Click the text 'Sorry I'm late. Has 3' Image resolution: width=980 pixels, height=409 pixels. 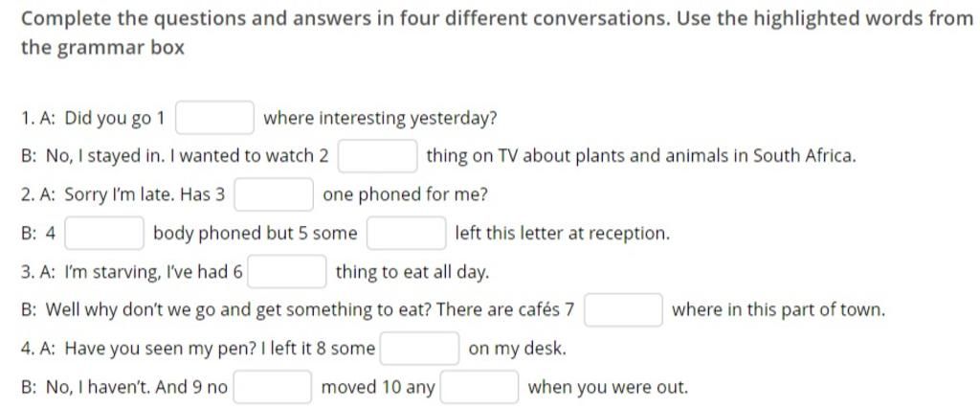pyautogui.click(x=145, y=195)
